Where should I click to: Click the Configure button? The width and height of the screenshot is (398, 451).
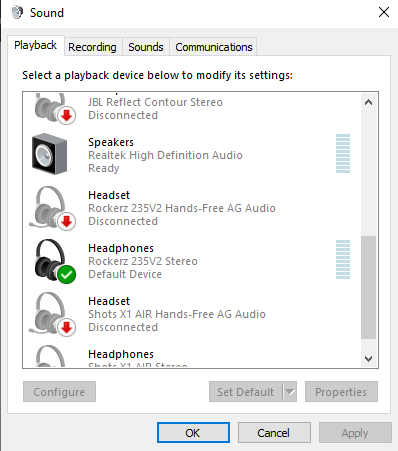click(x=59, y=392)
